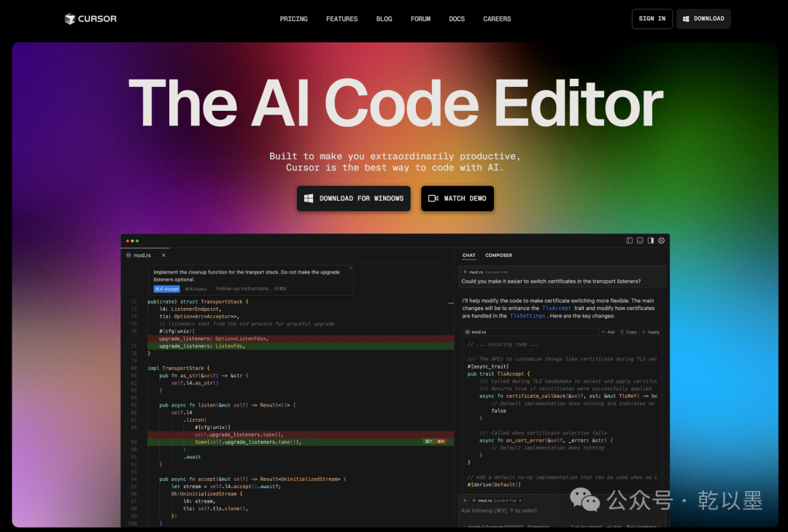Click the header DOWNLOAD button

(x=703, y=18)
